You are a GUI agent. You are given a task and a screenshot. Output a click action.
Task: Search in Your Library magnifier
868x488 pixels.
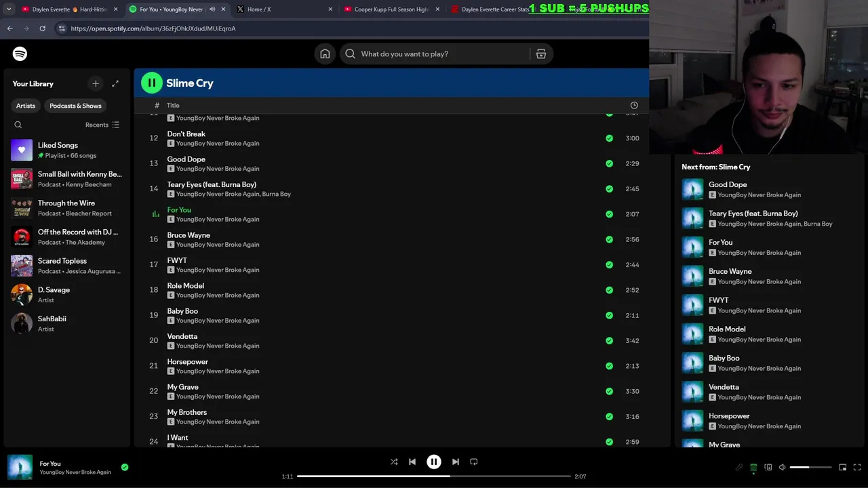[x=18, y=125]
